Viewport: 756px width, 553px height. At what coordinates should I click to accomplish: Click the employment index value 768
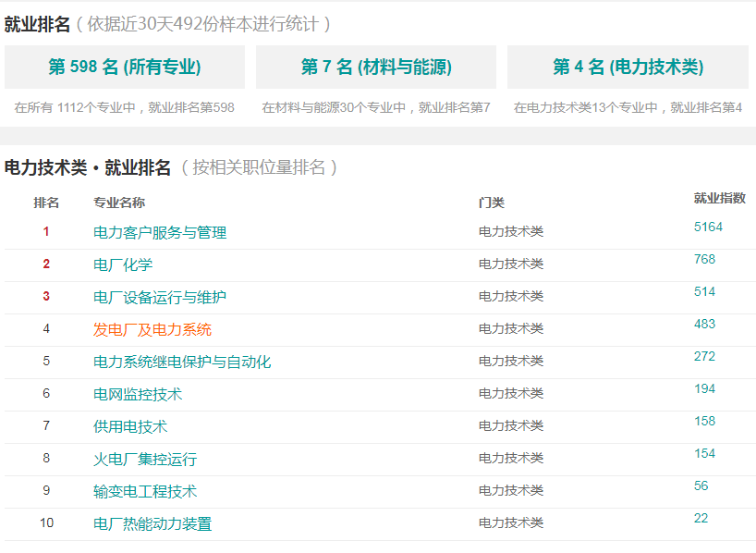704,259
